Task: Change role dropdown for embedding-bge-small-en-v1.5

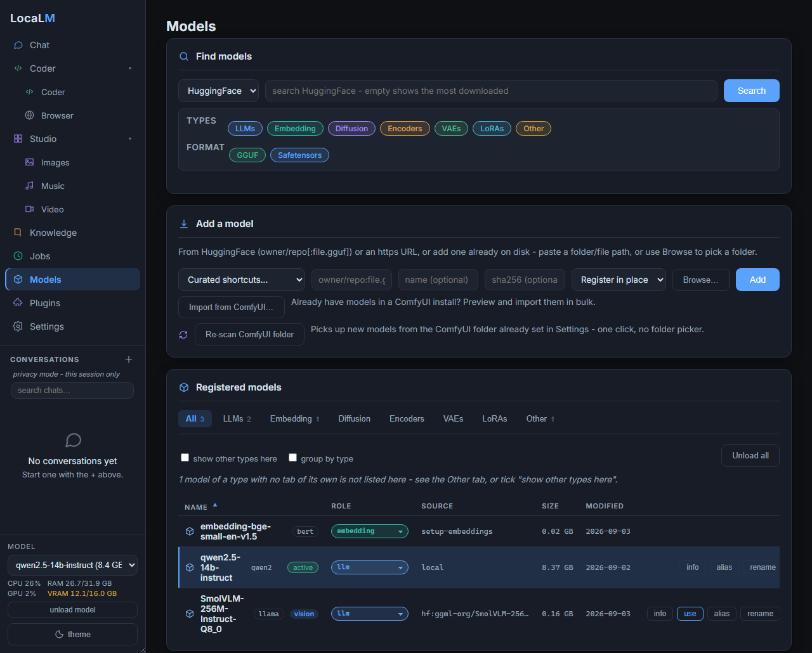Action: coord(370,531)
